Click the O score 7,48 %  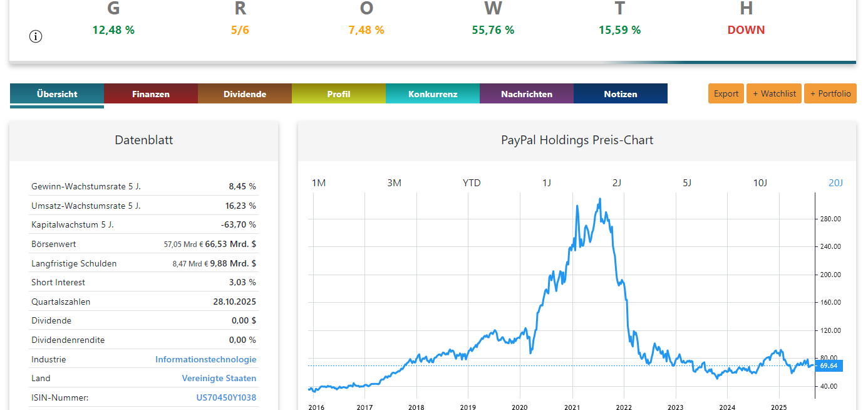tap(366, 30)
